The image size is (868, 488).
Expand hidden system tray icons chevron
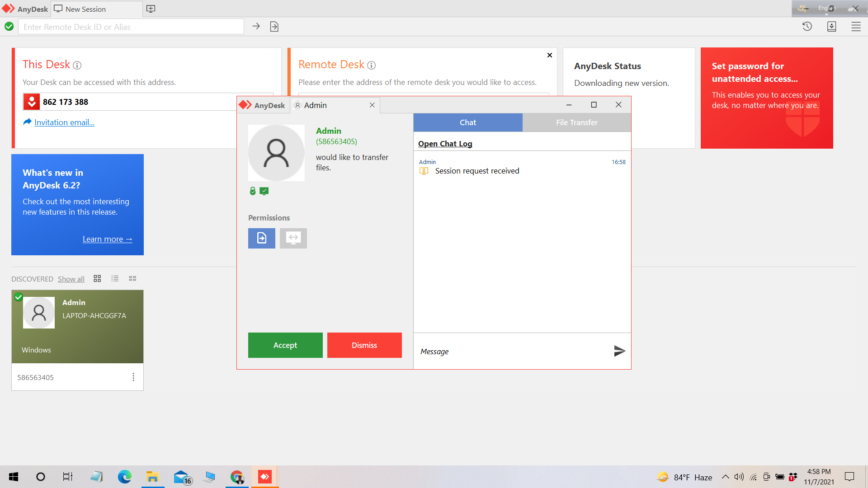(x=725, y=477)
